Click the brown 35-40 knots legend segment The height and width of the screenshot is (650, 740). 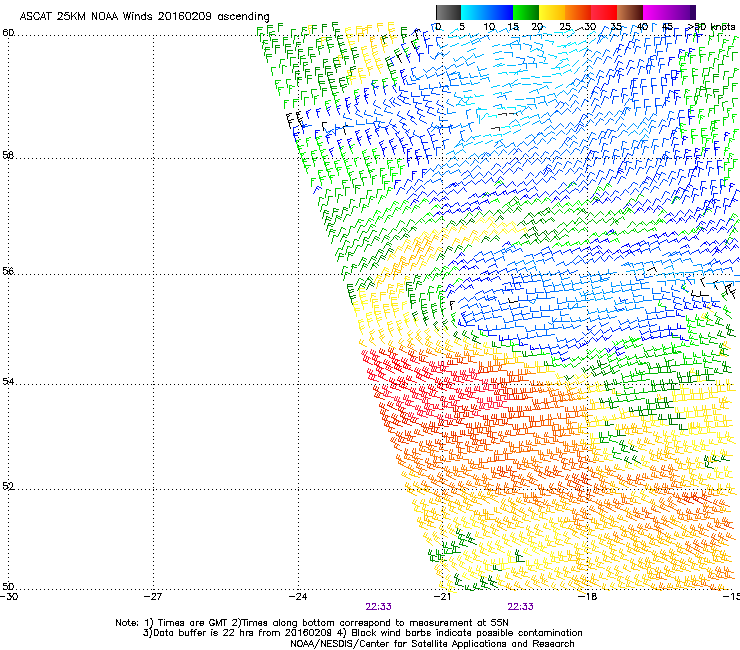click(630, 12)
